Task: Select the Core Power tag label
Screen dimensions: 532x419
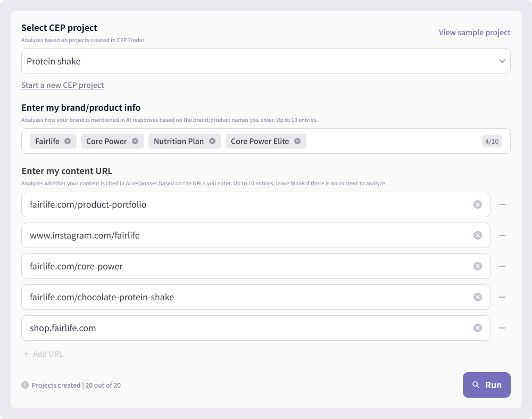Action: tap(106, 141)
